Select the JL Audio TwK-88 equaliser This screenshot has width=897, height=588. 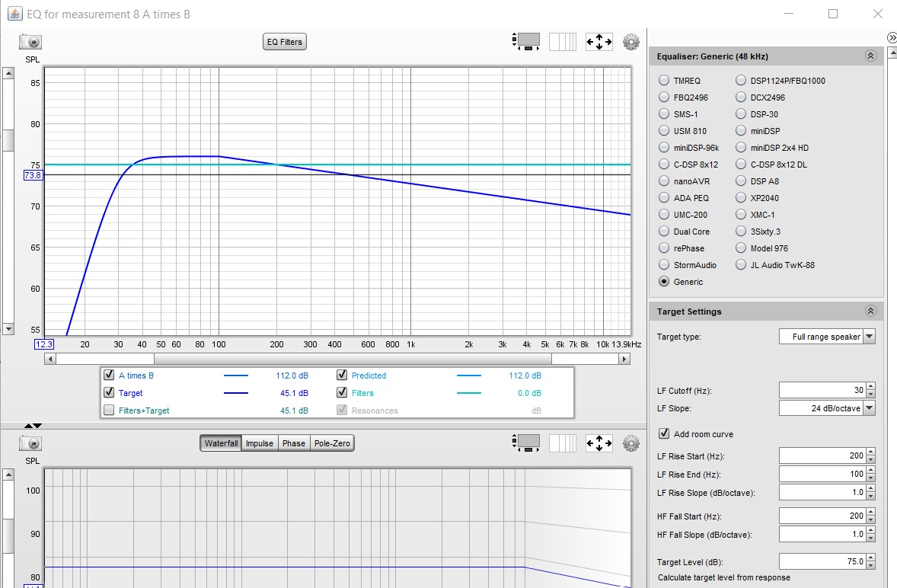click(741, 265)
